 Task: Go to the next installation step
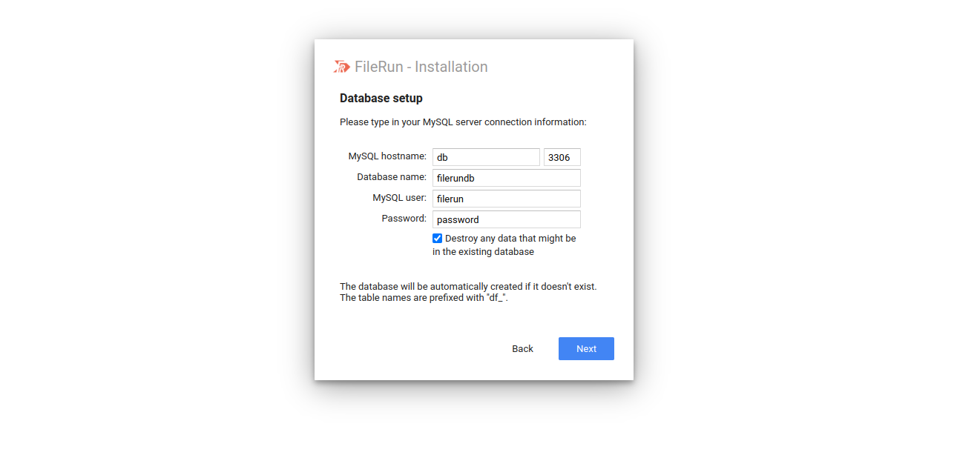[586, 349]
